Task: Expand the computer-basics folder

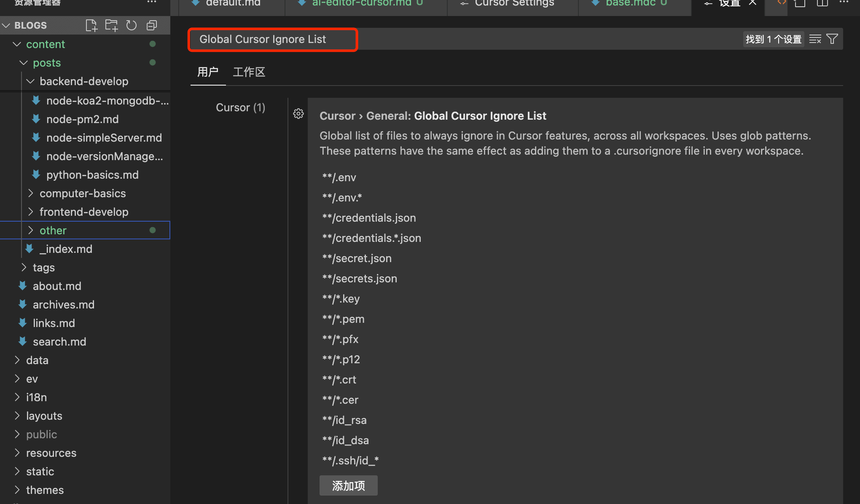Action: tap(85, 193)
